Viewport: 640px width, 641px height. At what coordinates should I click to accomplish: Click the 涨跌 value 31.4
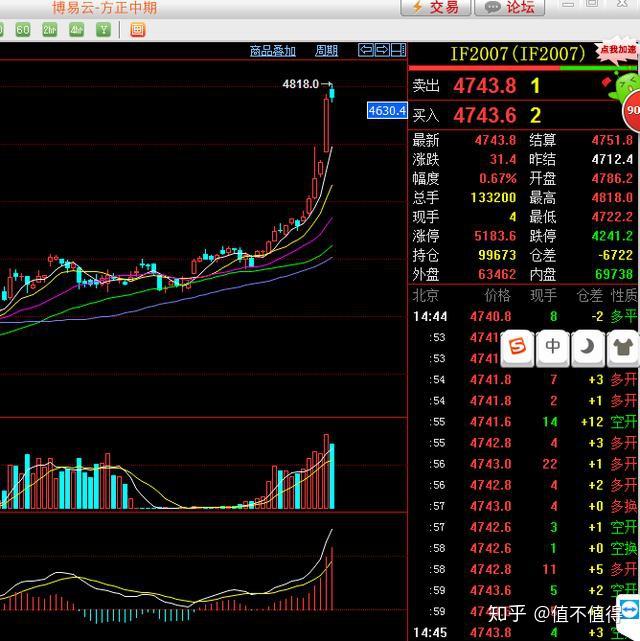tap(503, 159)
